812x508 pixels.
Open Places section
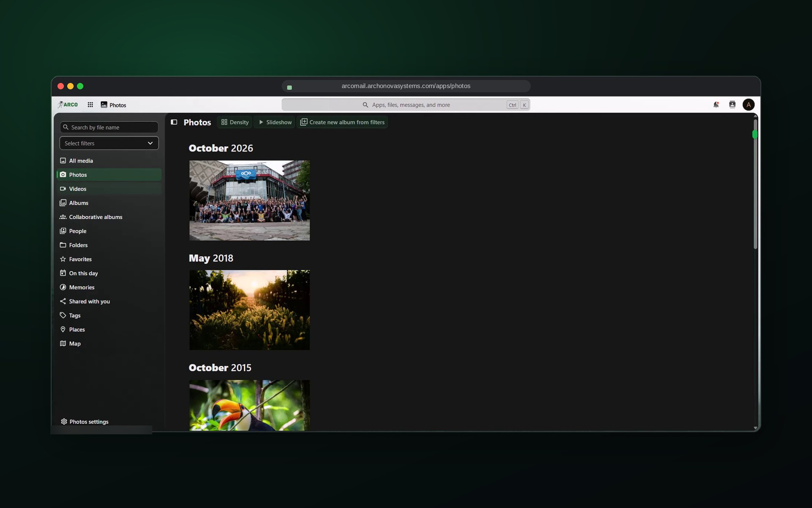point(109,329)
